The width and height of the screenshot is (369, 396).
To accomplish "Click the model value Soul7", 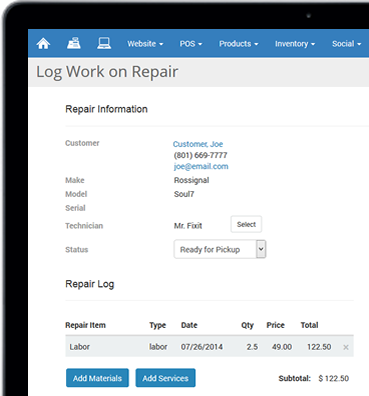I will point(184,194).
